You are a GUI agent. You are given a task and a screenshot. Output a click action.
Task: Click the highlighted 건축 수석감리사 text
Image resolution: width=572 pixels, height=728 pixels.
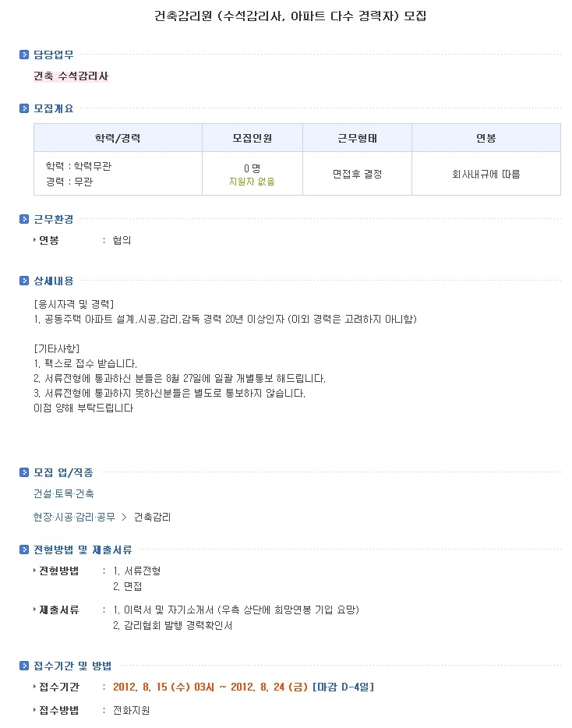point(71,76)
